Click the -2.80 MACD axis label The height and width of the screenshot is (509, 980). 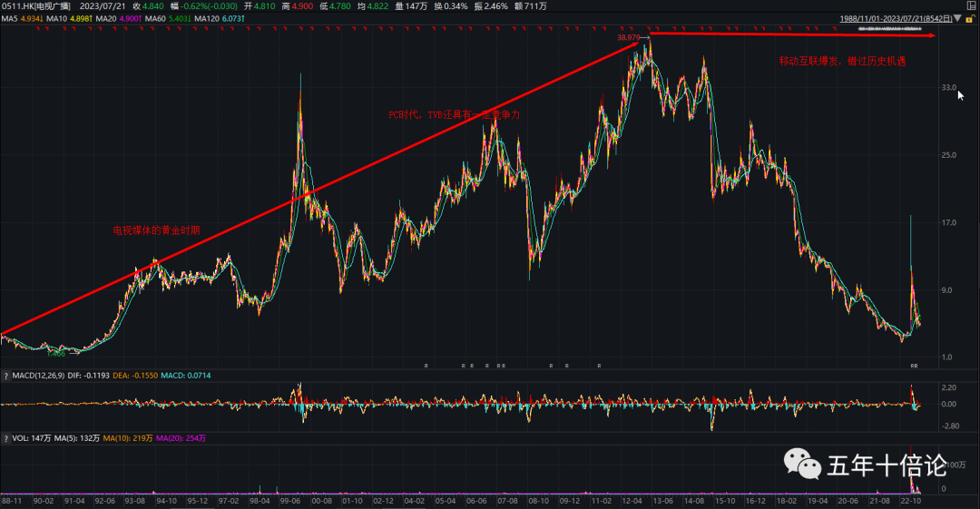[x=950, y=426]
